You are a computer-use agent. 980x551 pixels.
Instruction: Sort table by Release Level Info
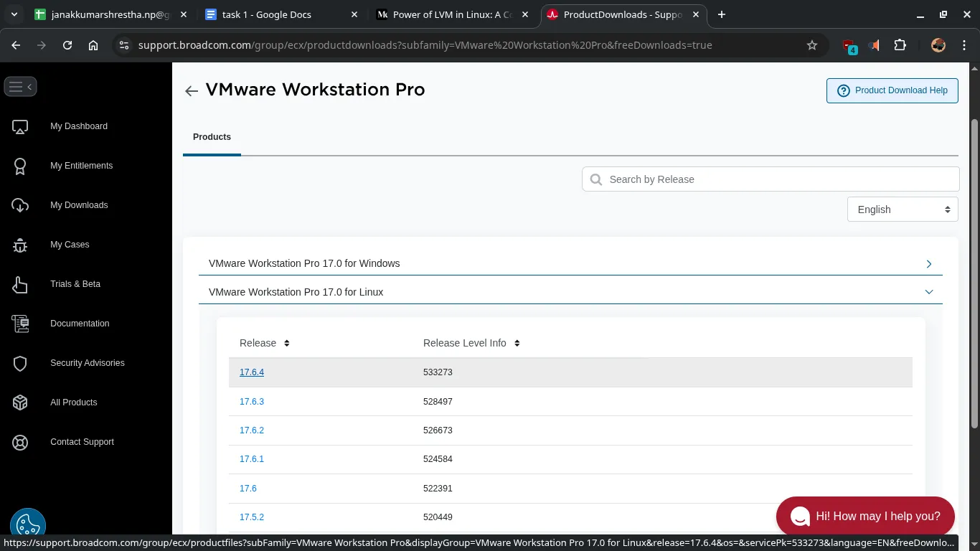click(x=517, y=344)
